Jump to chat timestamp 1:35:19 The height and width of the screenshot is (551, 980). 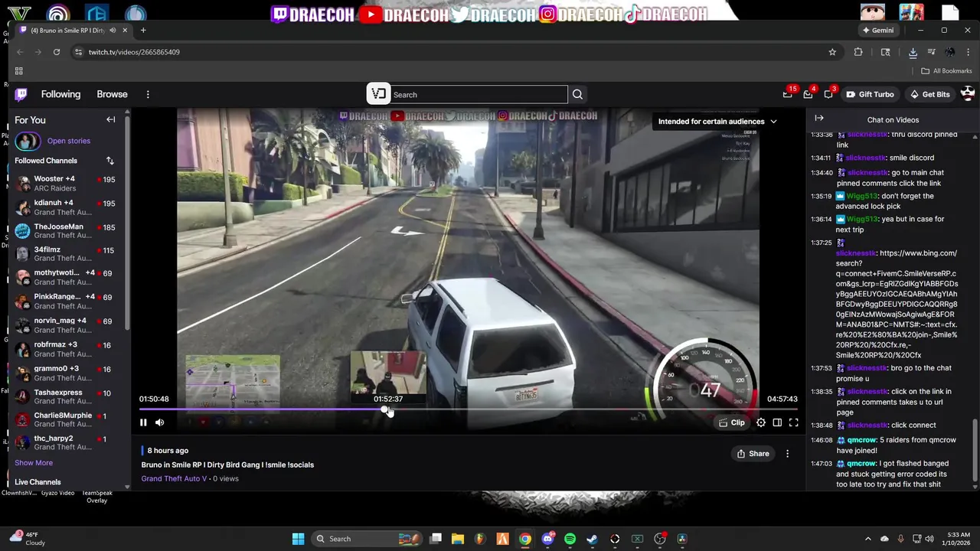pyautogui.click(x=822, y=196)
